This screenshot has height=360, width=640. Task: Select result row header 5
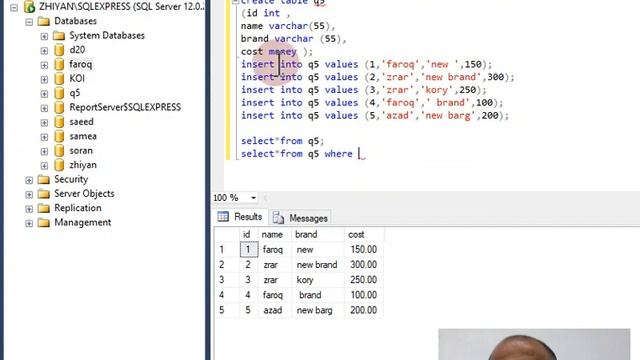227,310
